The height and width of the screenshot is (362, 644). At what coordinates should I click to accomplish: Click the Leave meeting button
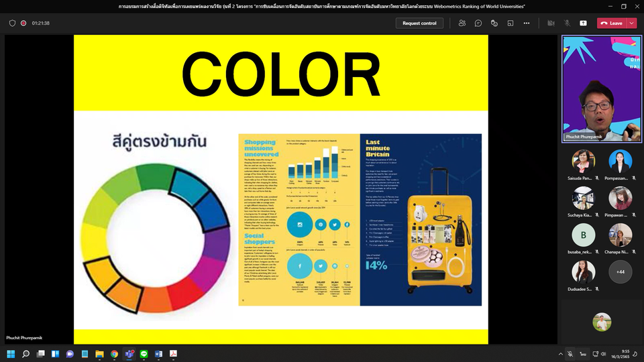pos(611,23)
